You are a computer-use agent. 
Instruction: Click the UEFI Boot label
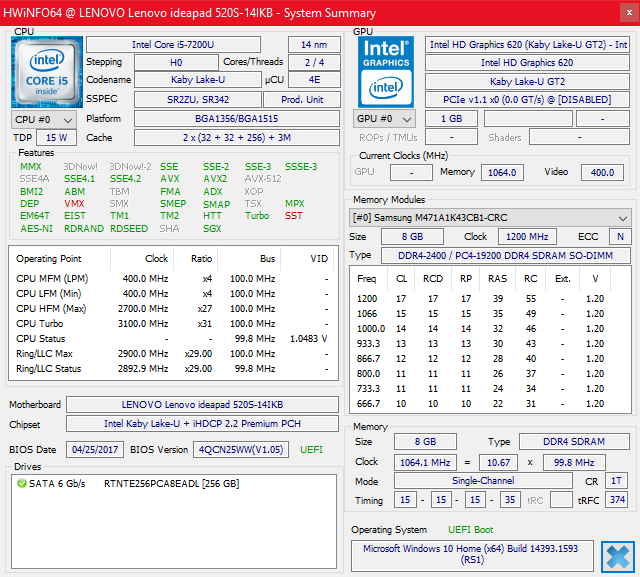tap(471, 530)
